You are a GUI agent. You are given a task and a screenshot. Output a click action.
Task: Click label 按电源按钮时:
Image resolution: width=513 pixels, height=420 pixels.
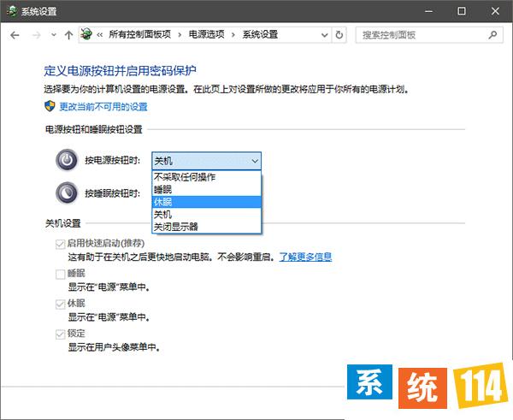112,161
